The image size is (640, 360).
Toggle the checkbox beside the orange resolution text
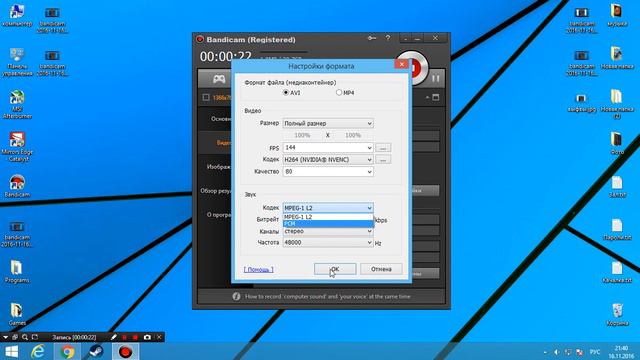coord(206,97)
